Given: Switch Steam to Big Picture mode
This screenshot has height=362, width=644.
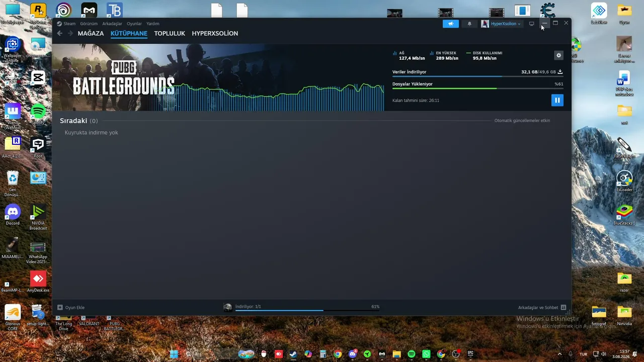Looking at the screenshot, I should (531, 24).
